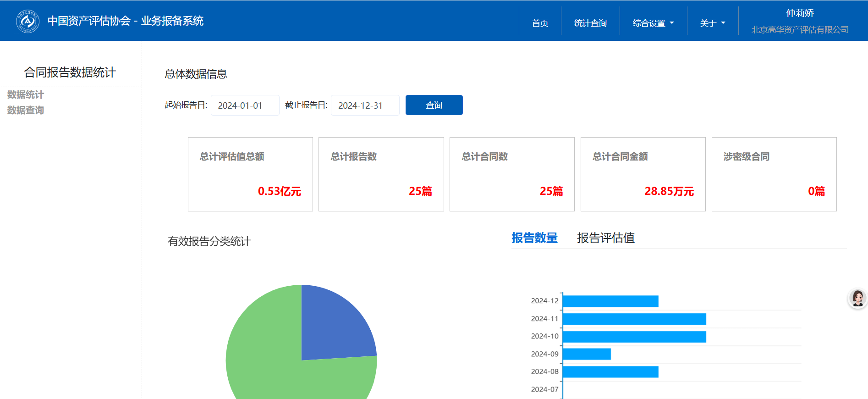Click the 总计合同金额 summary card

643,174
